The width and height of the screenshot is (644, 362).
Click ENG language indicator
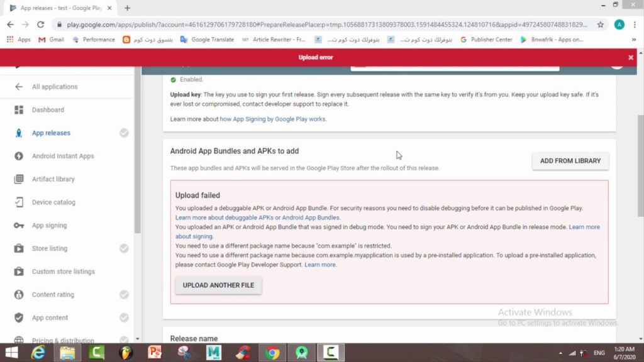pos(599,353)
